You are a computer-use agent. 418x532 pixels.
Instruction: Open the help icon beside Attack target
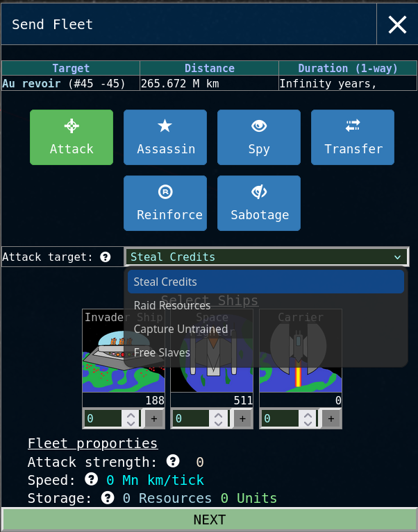(x=106, y=257)
